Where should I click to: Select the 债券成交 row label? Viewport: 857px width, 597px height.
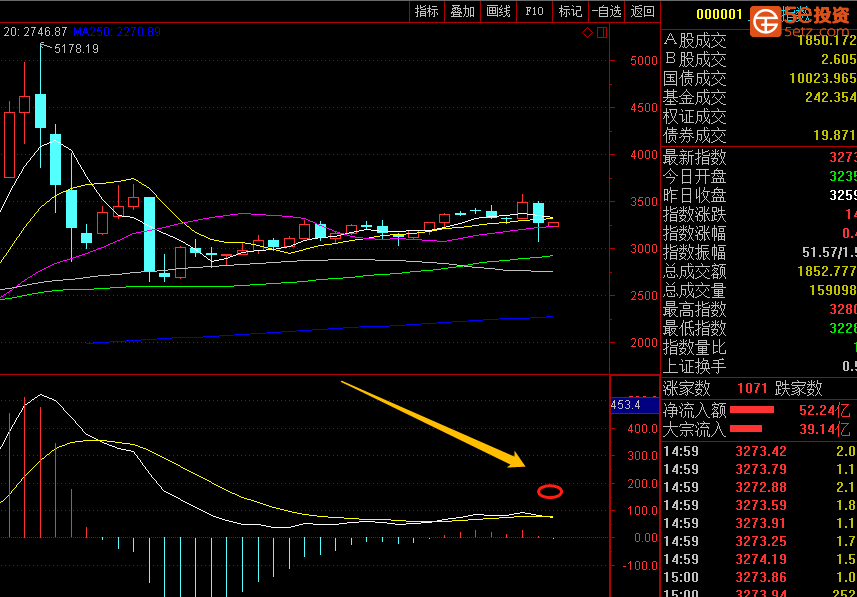[x=695, y=135]
